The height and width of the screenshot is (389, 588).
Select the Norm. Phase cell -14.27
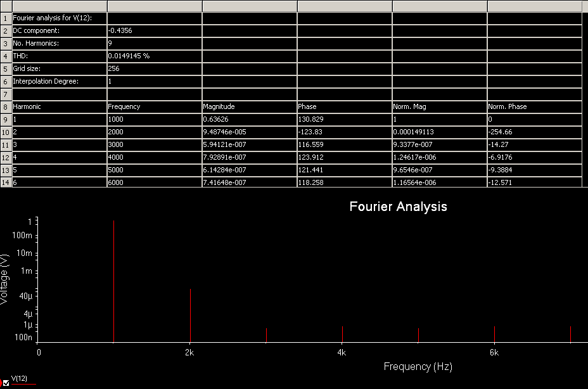click(x=535, y=145)
